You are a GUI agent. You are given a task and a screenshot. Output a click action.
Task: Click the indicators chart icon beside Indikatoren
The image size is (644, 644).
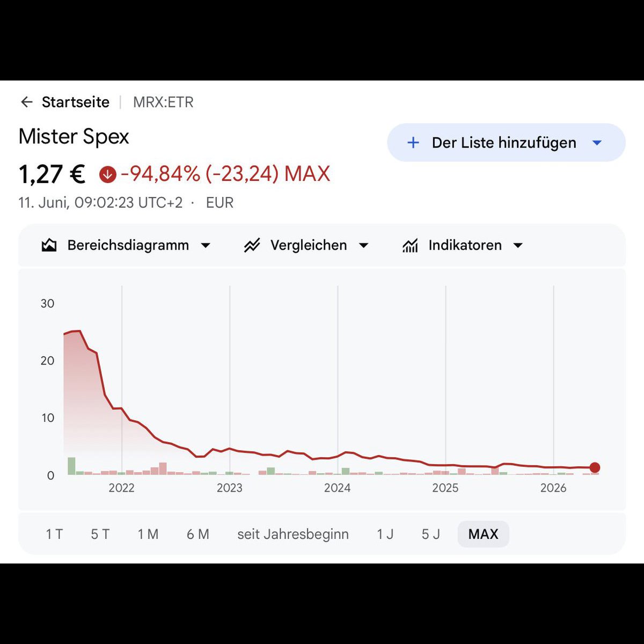pyautogui.click(x=410, y=245)
